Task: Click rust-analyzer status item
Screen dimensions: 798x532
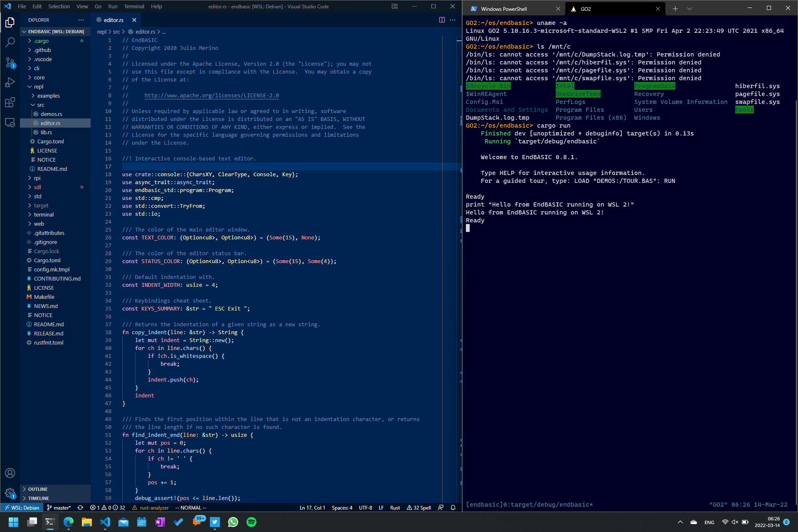Action: (150, 507)
